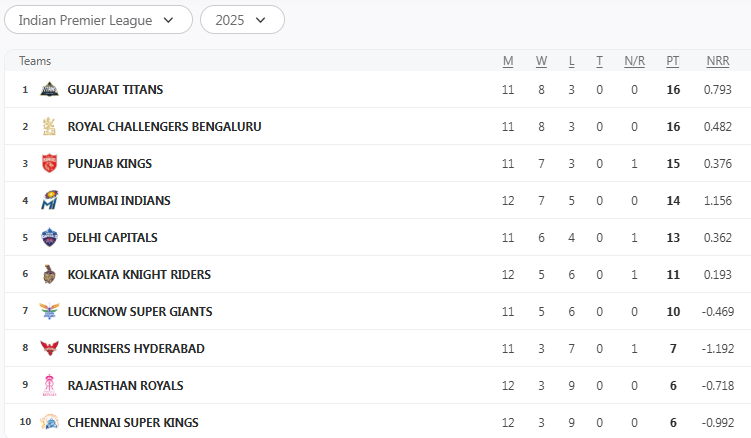This screenshot has width=751, height=438.
Task: Click the W wins column header
Action: coord(541,61)
